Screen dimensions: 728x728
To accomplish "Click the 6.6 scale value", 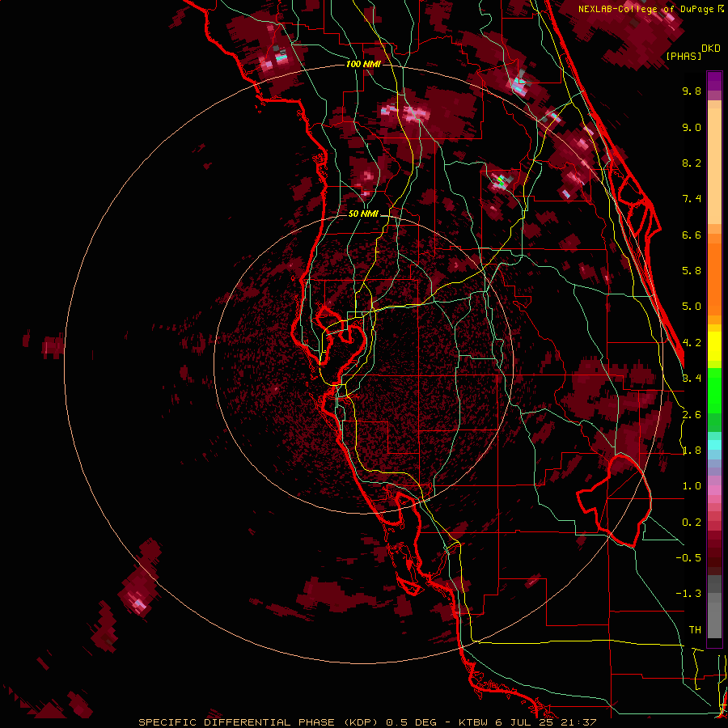I will click(x=692, y=235).
